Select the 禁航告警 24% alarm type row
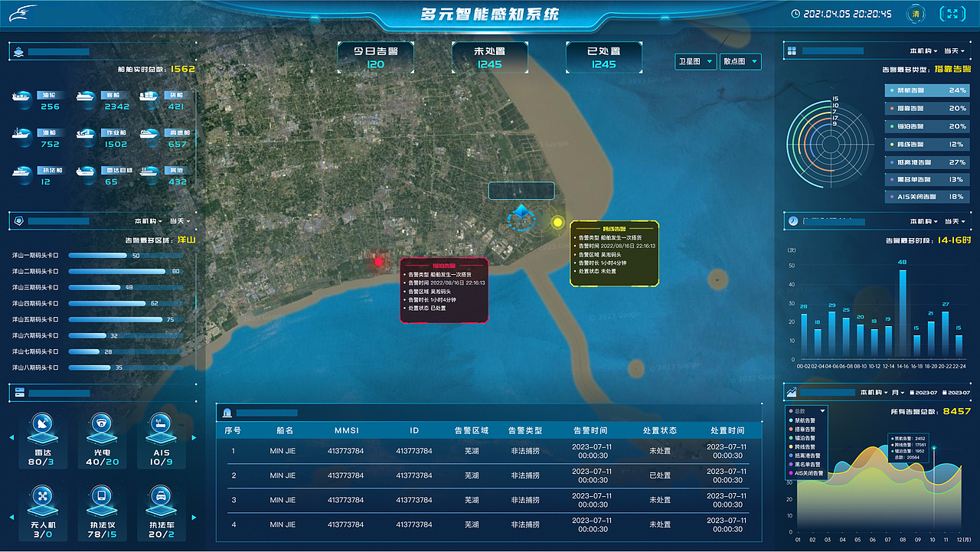 point(926,90)
